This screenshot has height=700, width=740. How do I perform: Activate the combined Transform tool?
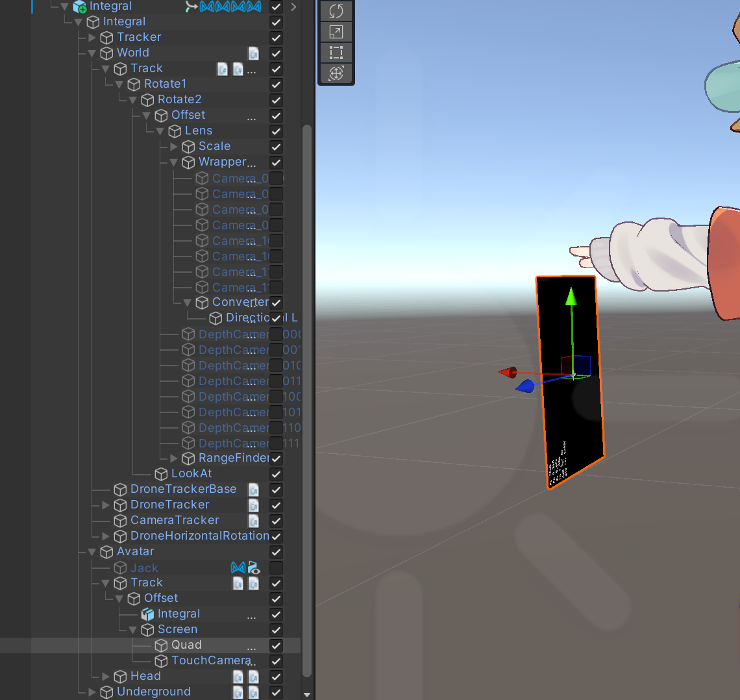click(x=336, y=73)
